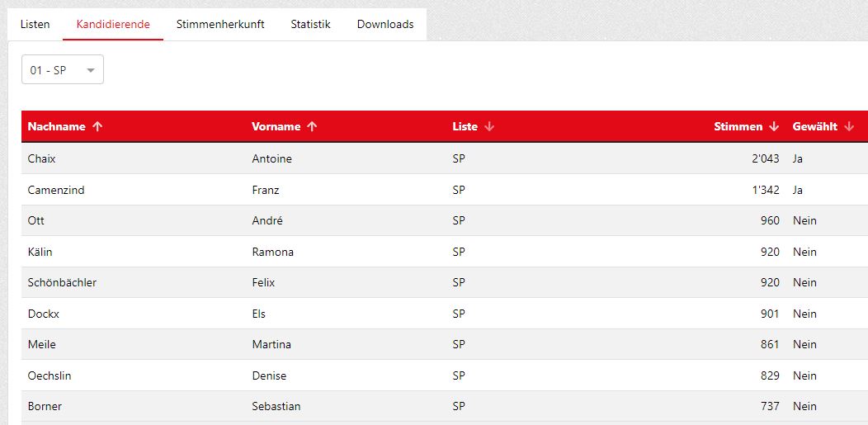Screen dimensions: 868x425
Task: Switch to the Listen tab
Action: 35,25
